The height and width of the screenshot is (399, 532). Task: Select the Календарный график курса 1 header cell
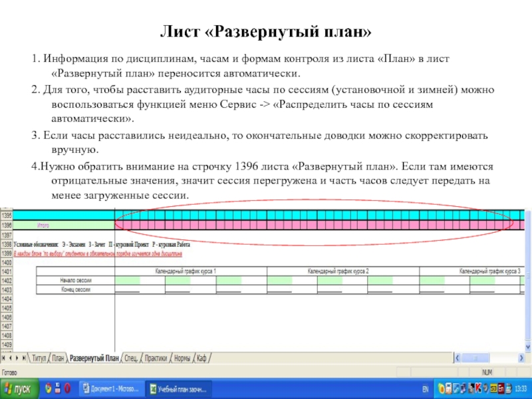(x=191, y=271)
